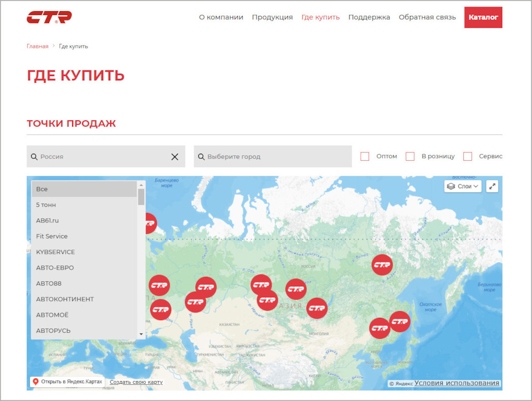Select KYBSERVICE in the list
The width and height of the screenshot is (532, 401).
(x=84, y=252)
